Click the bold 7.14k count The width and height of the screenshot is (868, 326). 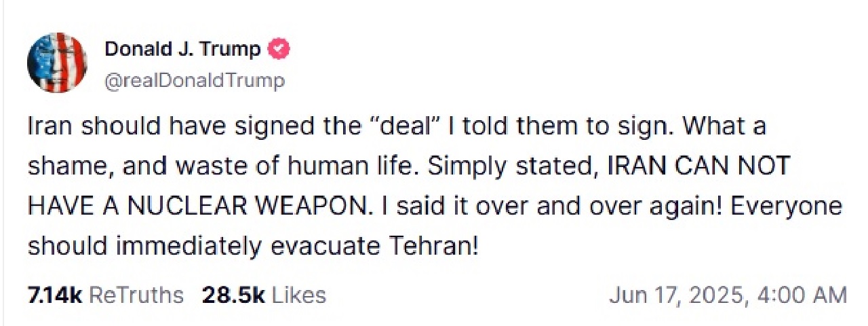pyautogui.click(x=55, y=295)
